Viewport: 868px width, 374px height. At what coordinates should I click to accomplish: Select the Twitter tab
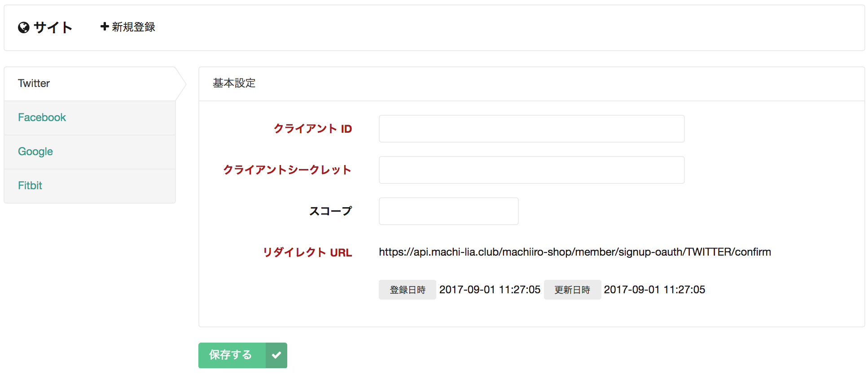coord(90,83)
